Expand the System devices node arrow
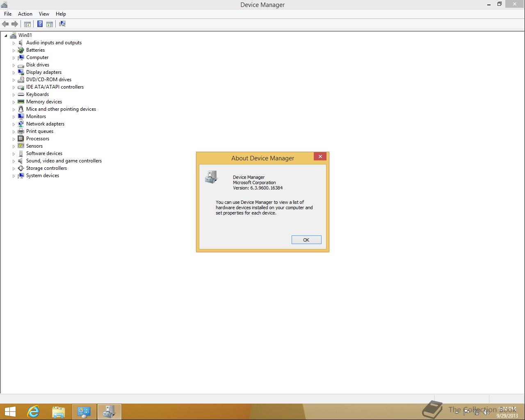This screenshot has width=525, height=420. [14, 176]
